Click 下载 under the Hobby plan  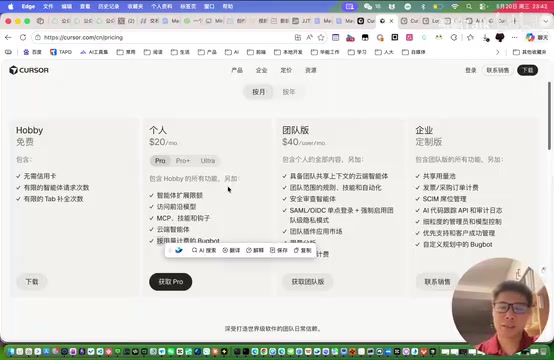point(32,282)
